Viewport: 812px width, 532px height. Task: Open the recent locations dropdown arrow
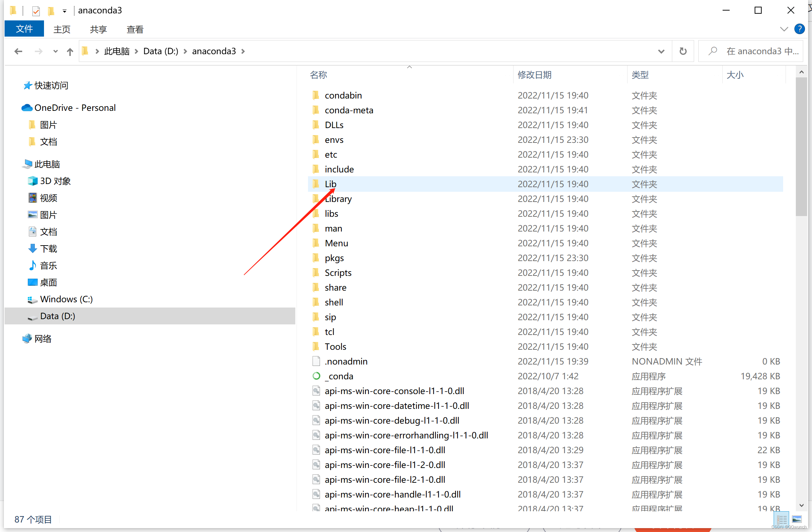click(55, 51)
